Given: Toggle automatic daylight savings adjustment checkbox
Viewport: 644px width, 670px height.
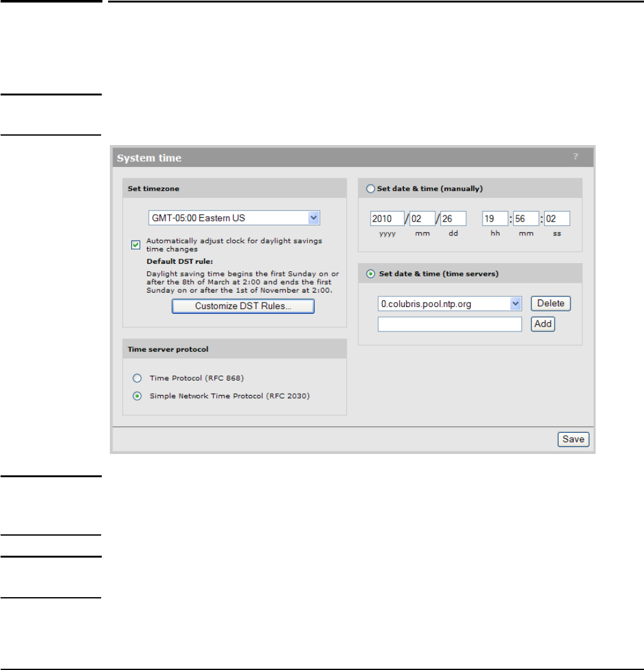Looking at the screenshot, I should coord(136,245).
